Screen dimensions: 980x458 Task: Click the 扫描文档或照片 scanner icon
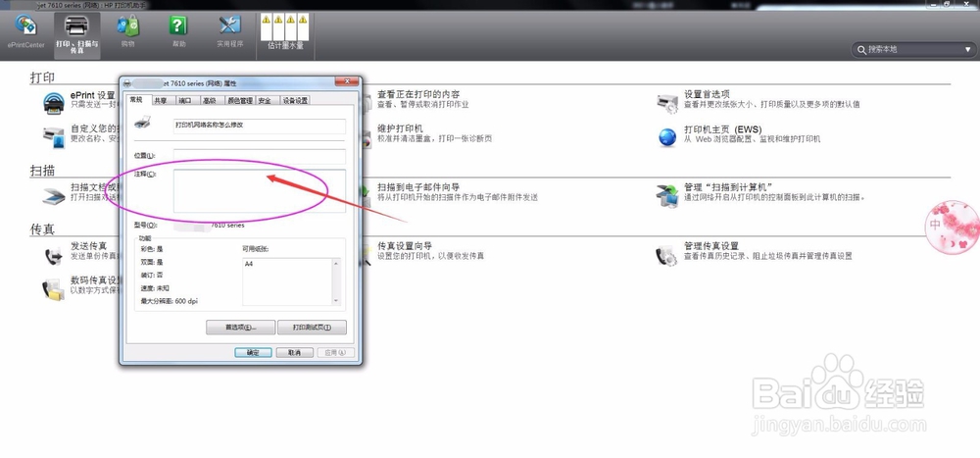54,196
